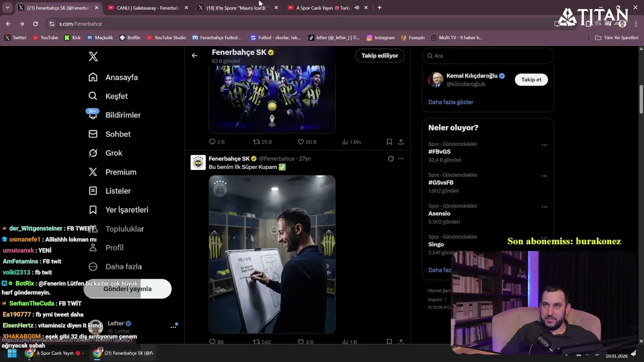Click Grok icon on Süper Kupam tweet
The width and height of the screenshot is (644, 362).
(390, 158)
